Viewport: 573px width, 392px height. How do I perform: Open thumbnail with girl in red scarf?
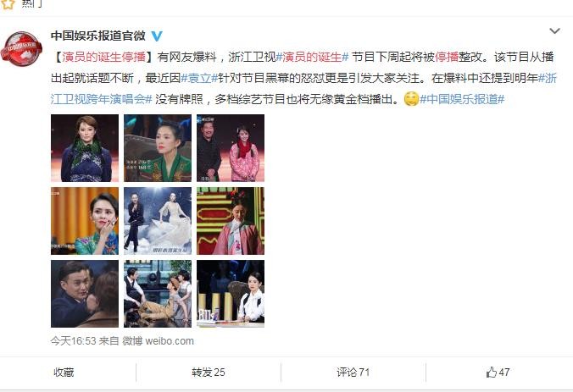tap(231, 148)
